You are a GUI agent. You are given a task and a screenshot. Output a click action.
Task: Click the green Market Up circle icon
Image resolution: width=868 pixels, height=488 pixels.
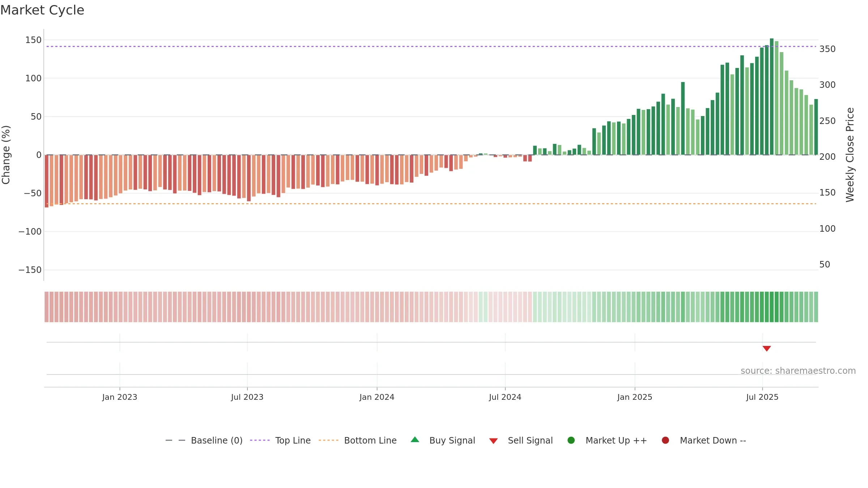click(x=571, y=440)
